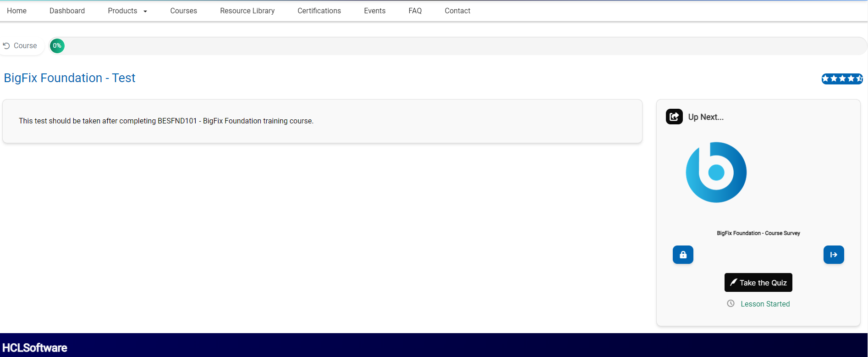The height and width of the screenshot is (357, 868).
Task: Click the clock icon beside Lesson Started
Action: click(731, 304)
